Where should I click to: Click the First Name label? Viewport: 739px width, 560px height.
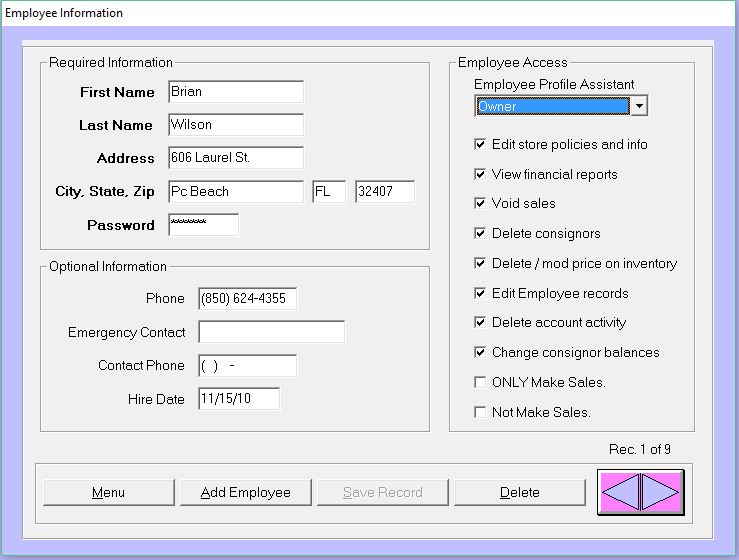pos(117,92)
